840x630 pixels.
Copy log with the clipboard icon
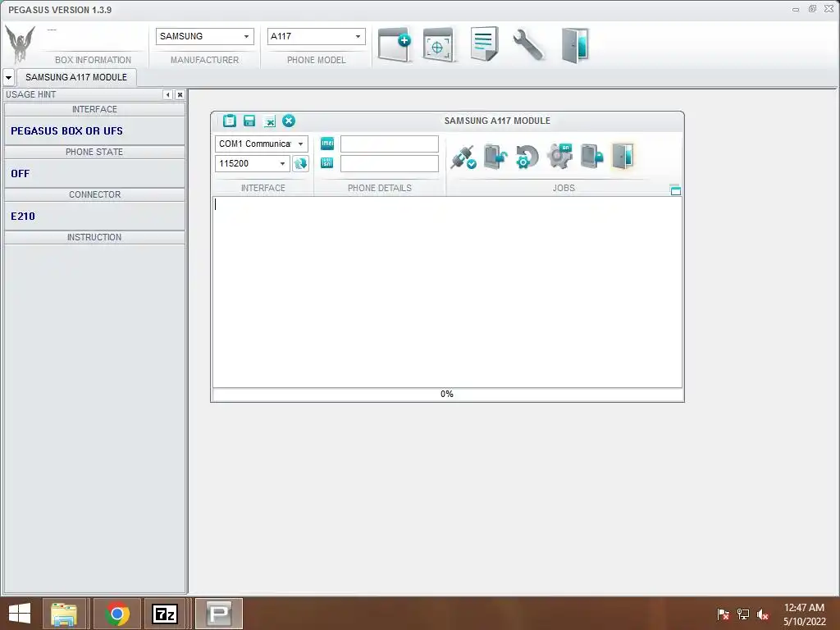click(x=230, y=121)
